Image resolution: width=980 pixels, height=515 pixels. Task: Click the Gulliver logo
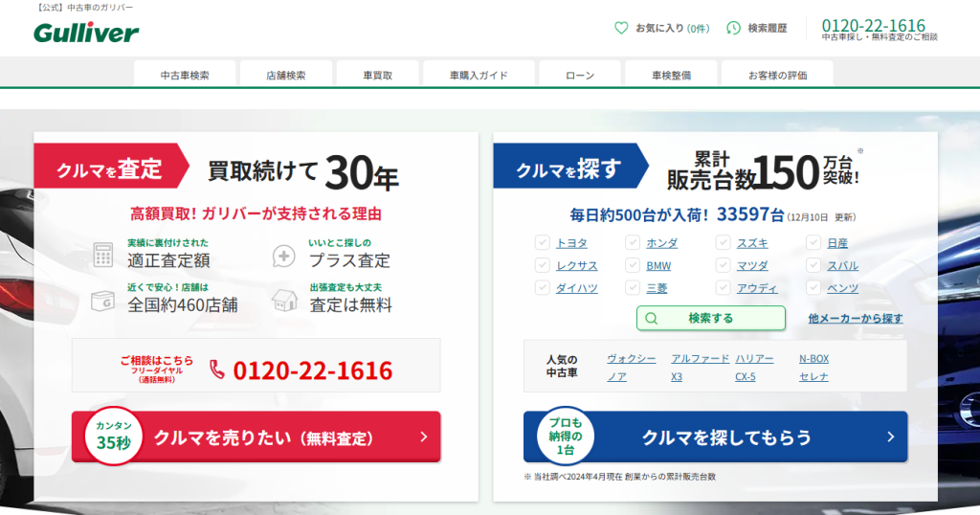[x=86, y=33]
